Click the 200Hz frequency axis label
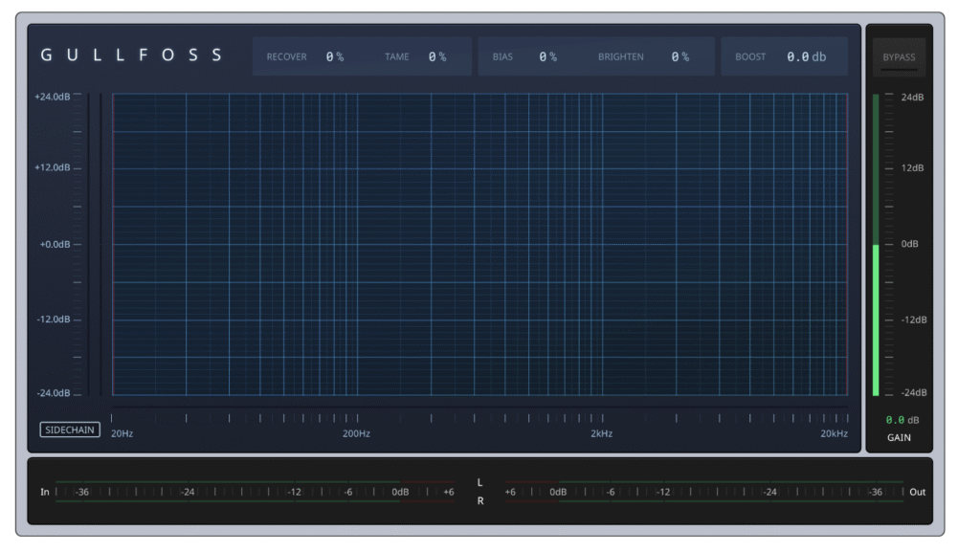Viewport: 980px width, 551px height. tap(356, 434)
